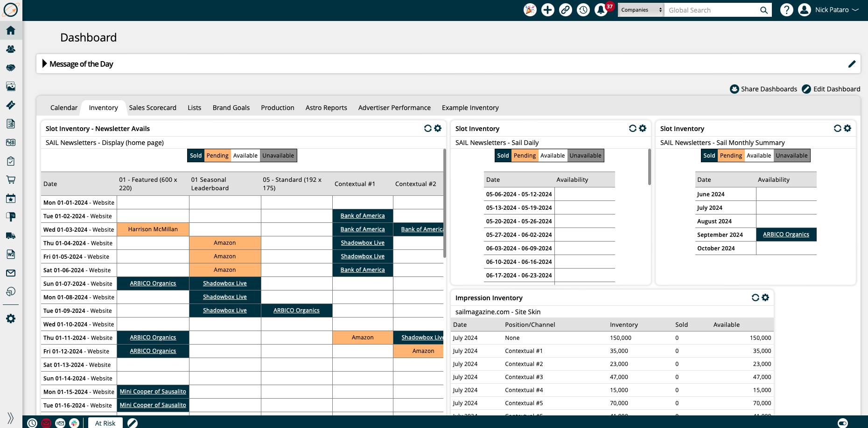View recent history via the clock icon
Viewport: 868px width, 428px height.
click(x=583, y=10)
